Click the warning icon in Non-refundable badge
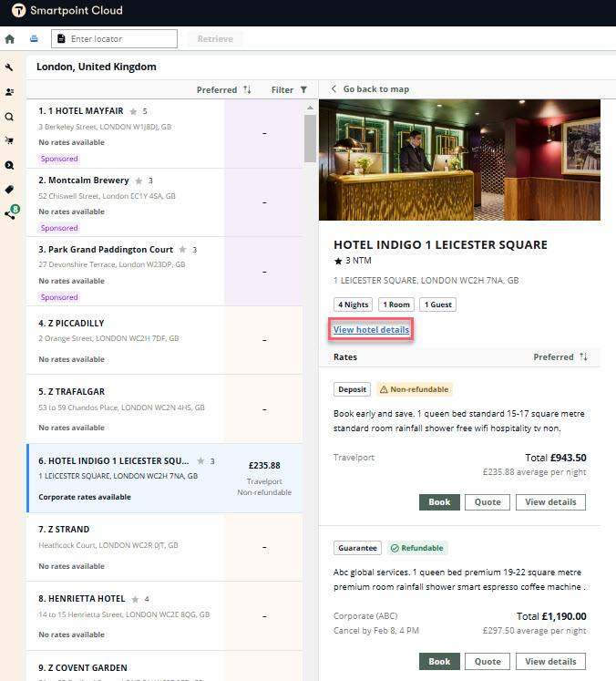616x681 pixels. 384,389
